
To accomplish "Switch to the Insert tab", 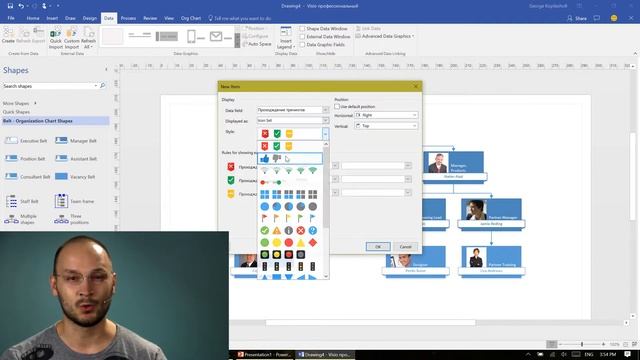I will pyautogui.click(x=52, y=18).
